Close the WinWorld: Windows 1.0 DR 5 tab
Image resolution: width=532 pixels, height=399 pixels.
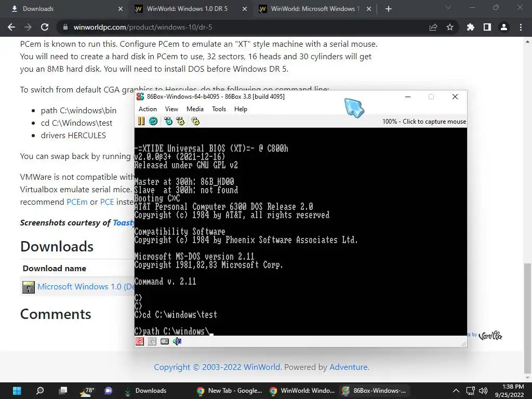click(x=245, y=9)
